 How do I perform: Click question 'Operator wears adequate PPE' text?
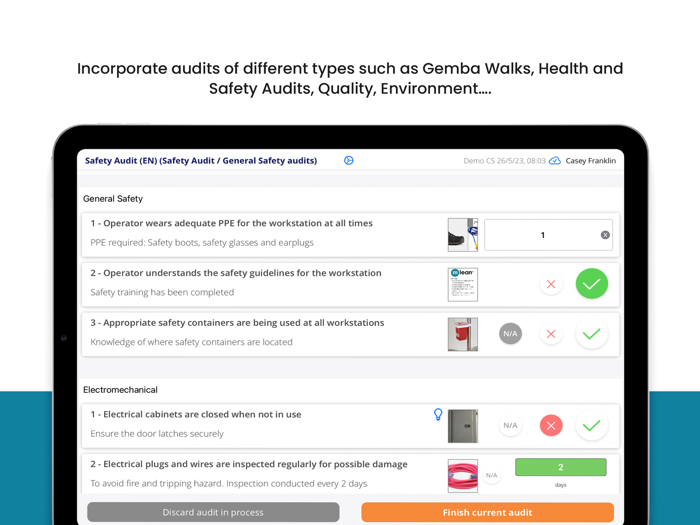pyautogui.click(x=232, y=223)
